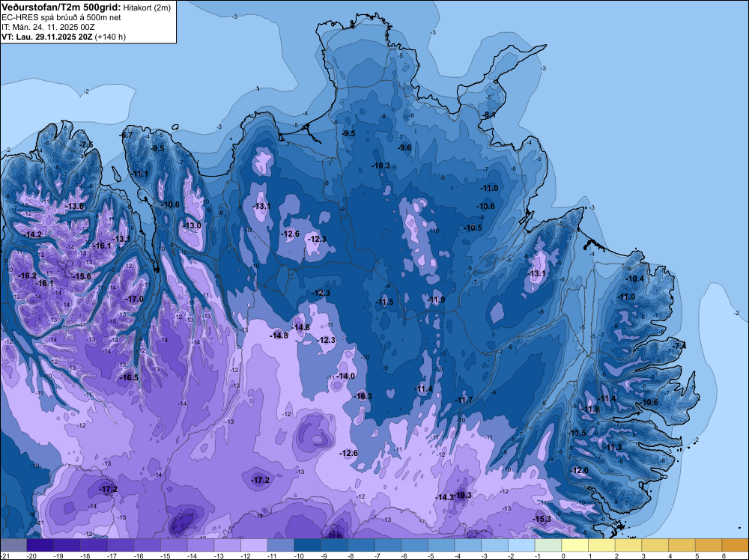Viewport: 749px width, 560px height.
Task: Select the -16.2 temperature label
Action: pos(27,276)
